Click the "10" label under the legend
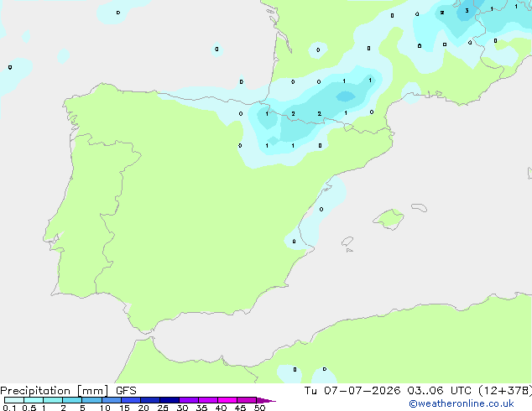Screen dimensions: 532x411 point(105,408)
